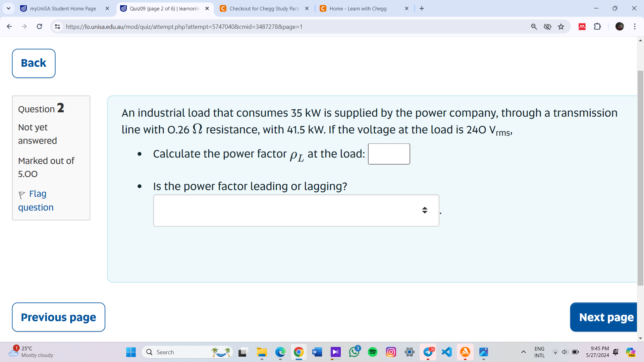Open the tab search dropdown arrow
This screenshot has width=644, height=362.
click(9, 8)
